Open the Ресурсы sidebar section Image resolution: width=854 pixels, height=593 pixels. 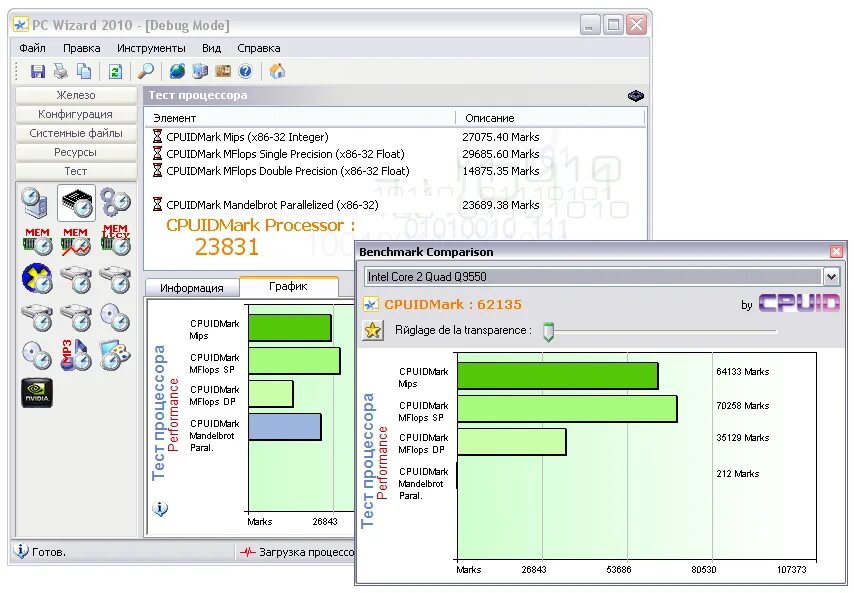click(x=76, y=152)
